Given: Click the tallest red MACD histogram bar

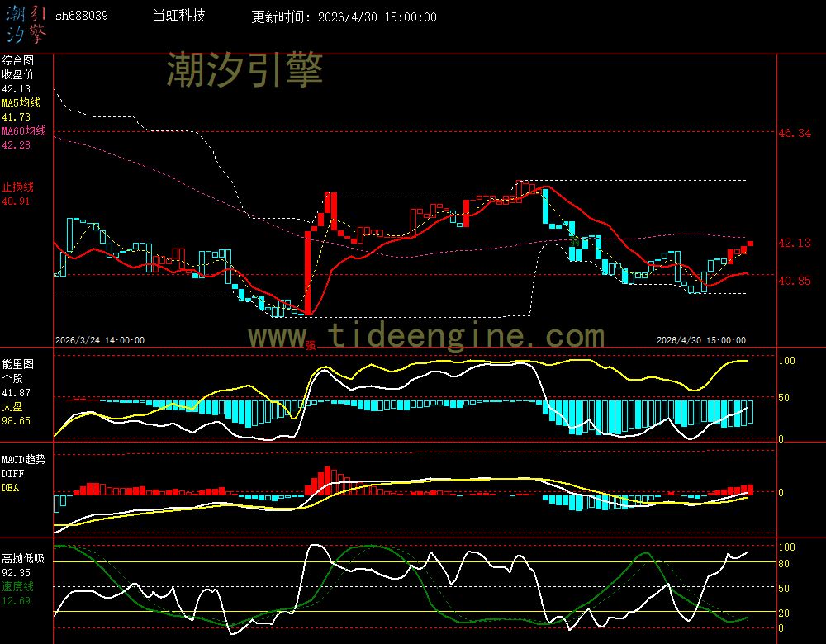Looking at the screenshot, I should click(327, 481).
